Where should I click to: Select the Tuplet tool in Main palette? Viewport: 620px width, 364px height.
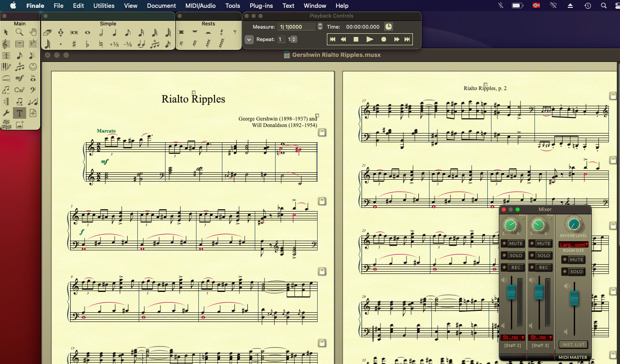point(19,67)
